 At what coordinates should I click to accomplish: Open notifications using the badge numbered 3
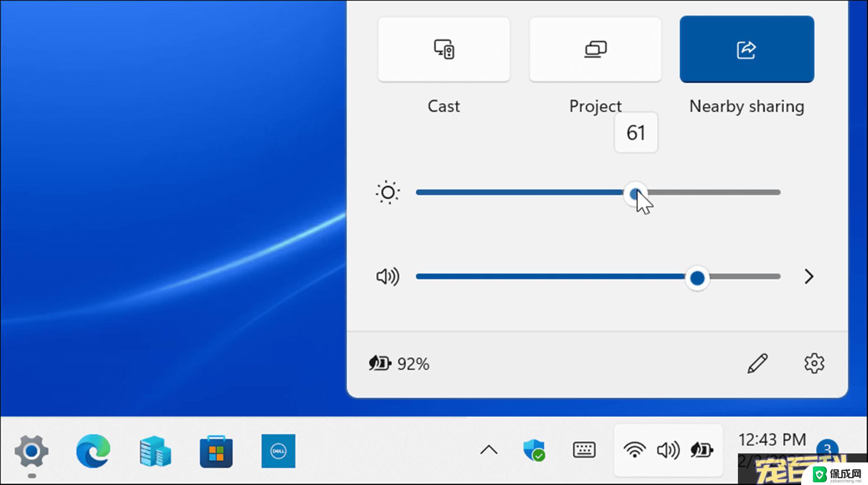pyautogui.click(x=827, y=449)
